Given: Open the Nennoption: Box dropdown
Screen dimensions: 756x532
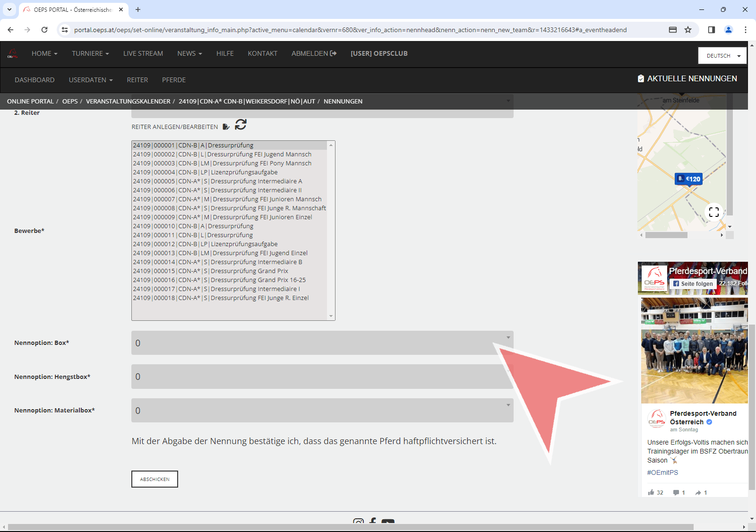Looking at the screenshot, I should click(322, 343).
